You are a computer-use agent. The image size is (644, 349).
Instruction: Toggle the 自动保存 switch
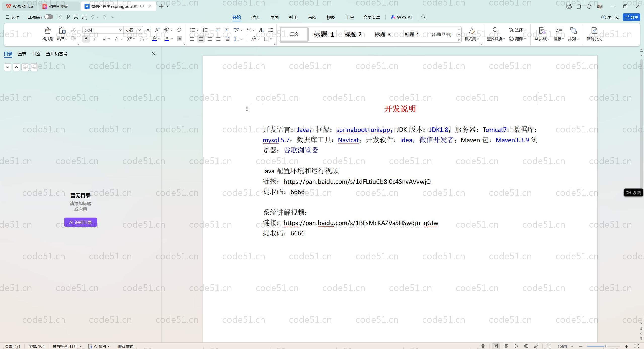pyautogui.click(x=49, y=17)
